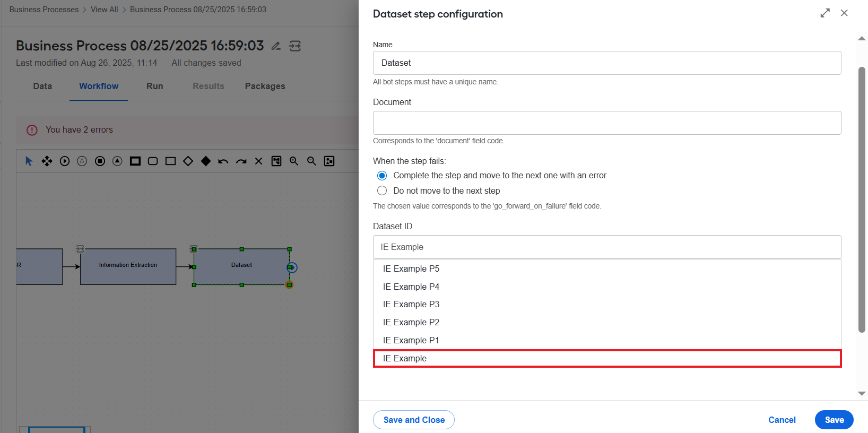Zoom in on the workflow canvas
The image size is (868, 433).
pyautogui.click(x=294, y=161)
